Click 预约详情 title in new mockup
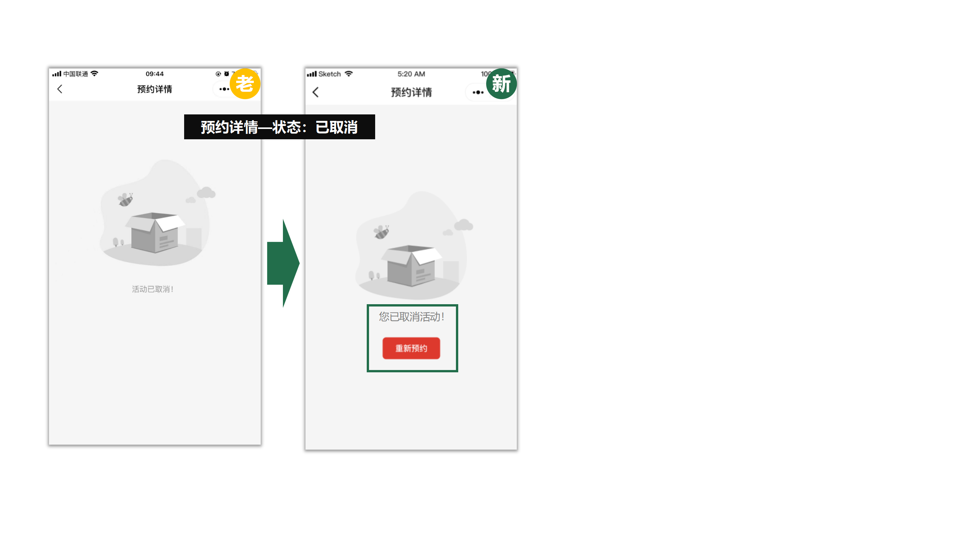This screenshot has height=551, width=980. coord(412,92)
